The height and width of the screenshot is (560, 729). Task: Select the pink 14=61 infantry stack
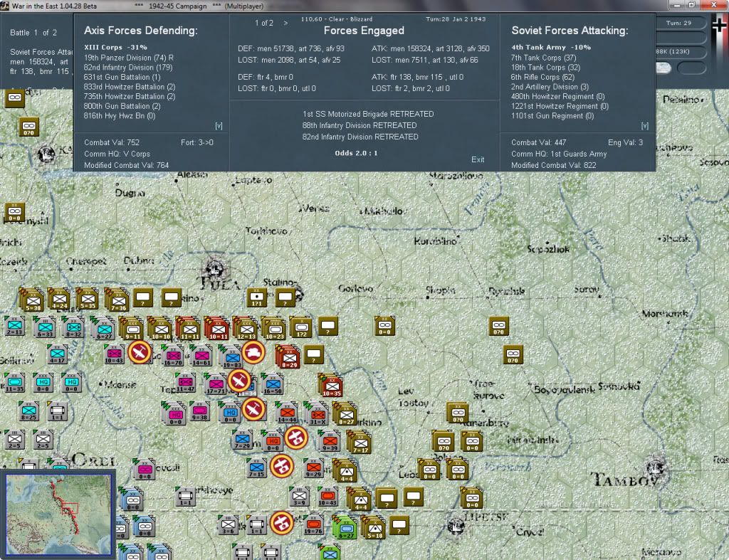[201, 356]
